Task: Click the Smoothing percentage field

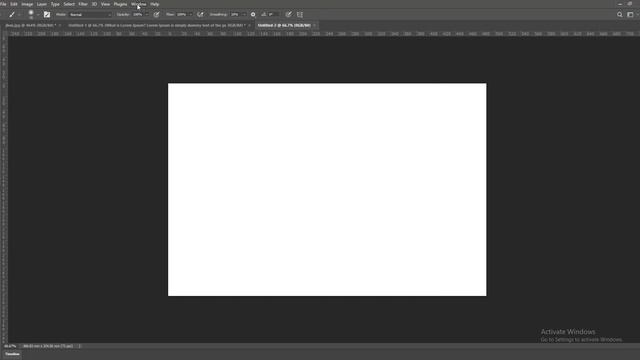Action: coord(235,14)
